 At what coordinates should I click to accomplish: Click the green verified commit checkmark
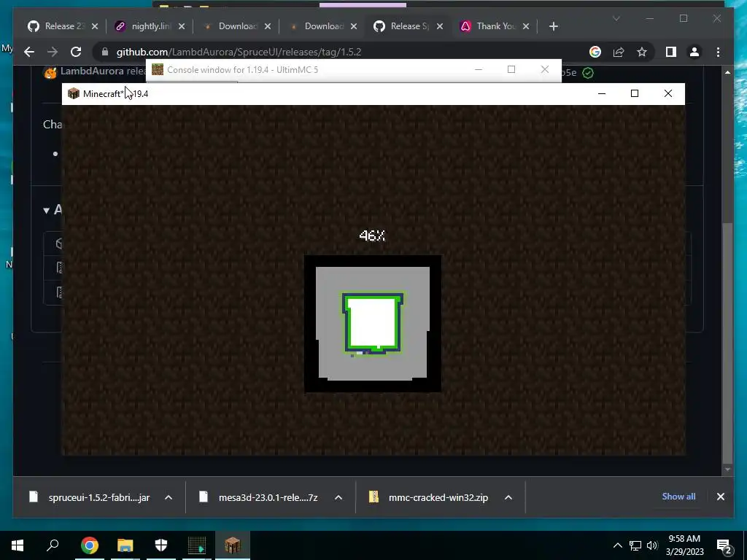[x=588, y=73]
